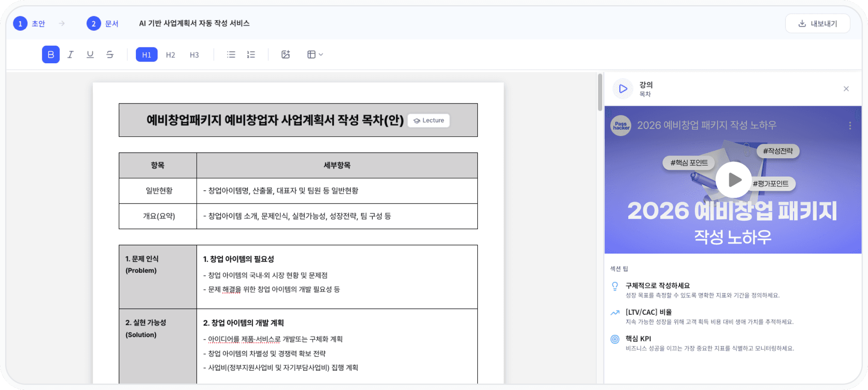Toggle the H1 heading style
868x390 pixels.
point(147,54)
